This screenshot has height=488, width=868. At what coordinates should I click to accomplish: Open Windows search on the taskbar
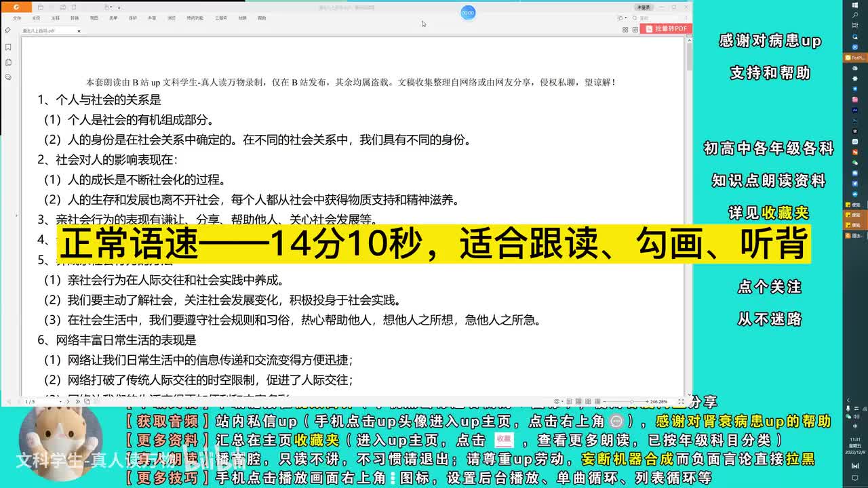(855, 15)
